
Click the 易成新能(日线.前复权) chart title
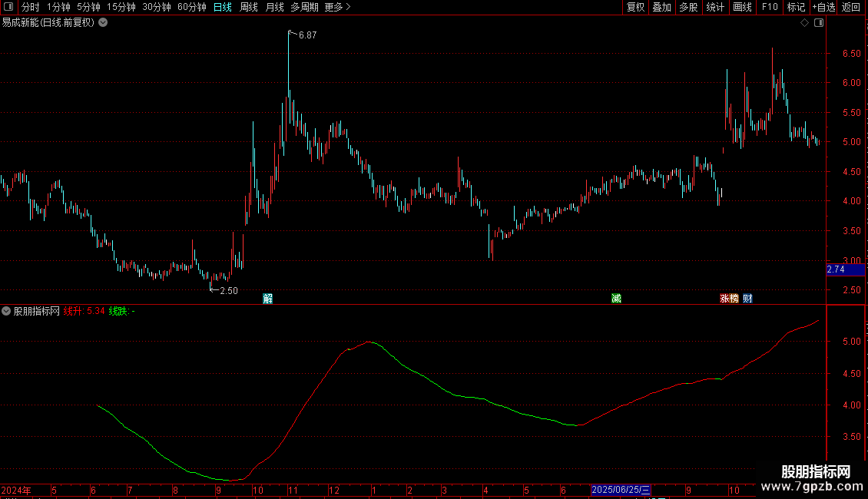point(48,22)
